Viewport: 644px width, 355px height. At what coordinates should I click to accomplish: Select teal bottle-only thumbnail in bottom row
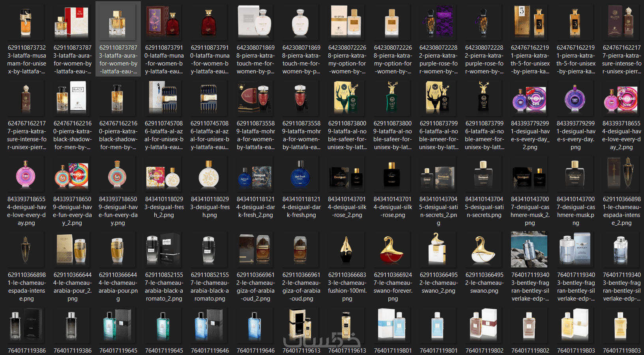(x=164, y=325)
